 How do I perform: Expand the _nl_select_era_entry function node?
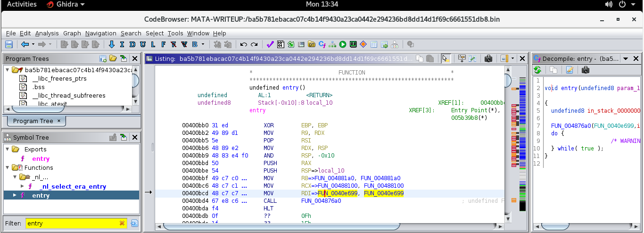tap(22, 186)
